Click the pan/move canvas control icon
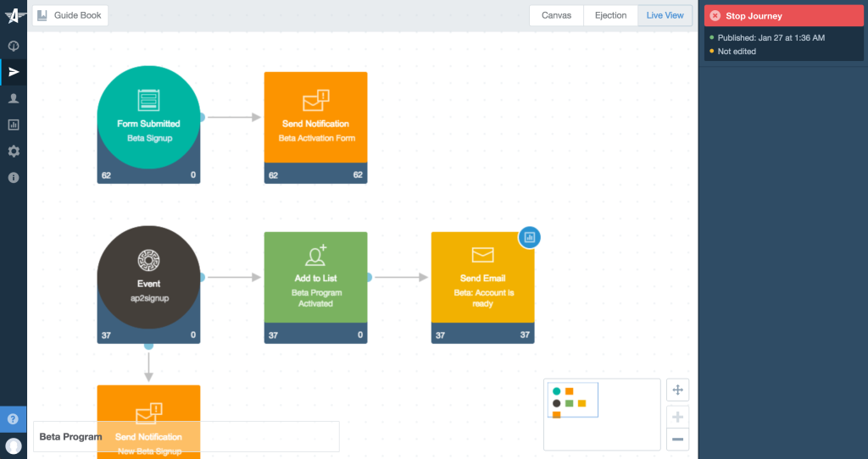This screenshot has width=868, height=459. tap(677, 390)
